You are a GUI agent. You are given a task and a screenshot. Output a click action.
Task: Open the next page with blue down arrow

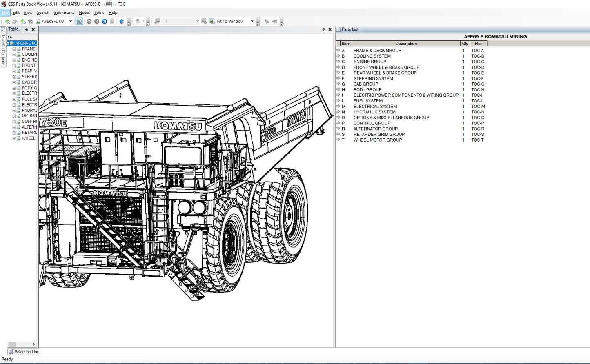coord(105,21)
